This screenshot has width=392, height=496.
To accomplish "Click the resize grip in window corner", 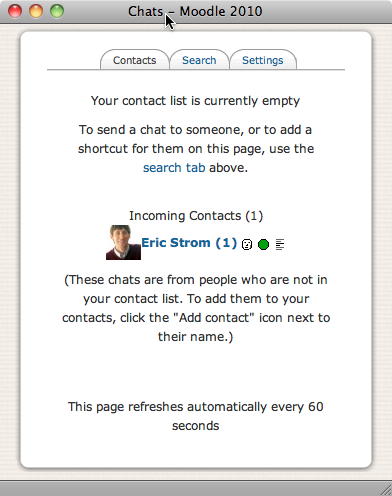I will click(x=386, y=490).
